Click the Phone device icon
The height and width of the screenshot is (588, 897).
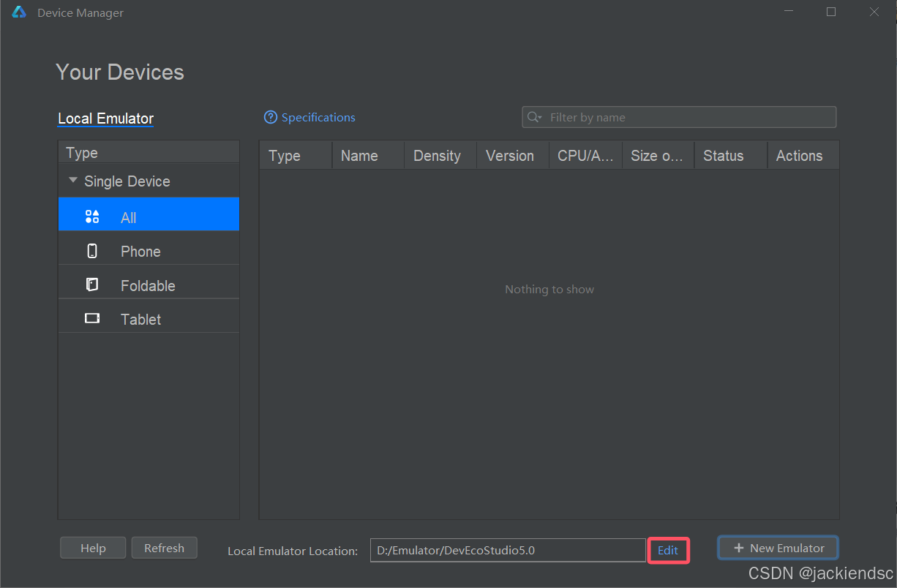92,251
